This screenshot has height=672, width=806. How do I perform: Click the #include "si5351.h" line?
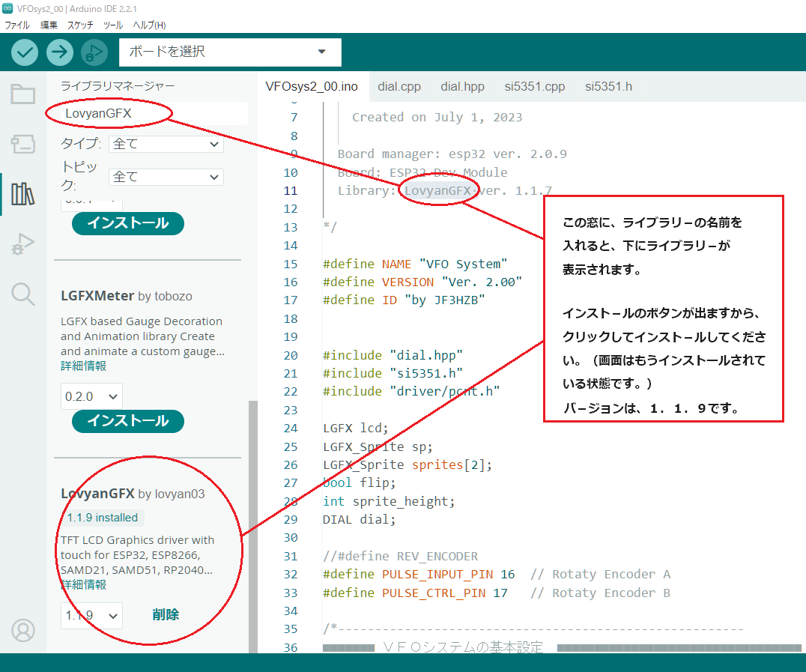(393, 373)
